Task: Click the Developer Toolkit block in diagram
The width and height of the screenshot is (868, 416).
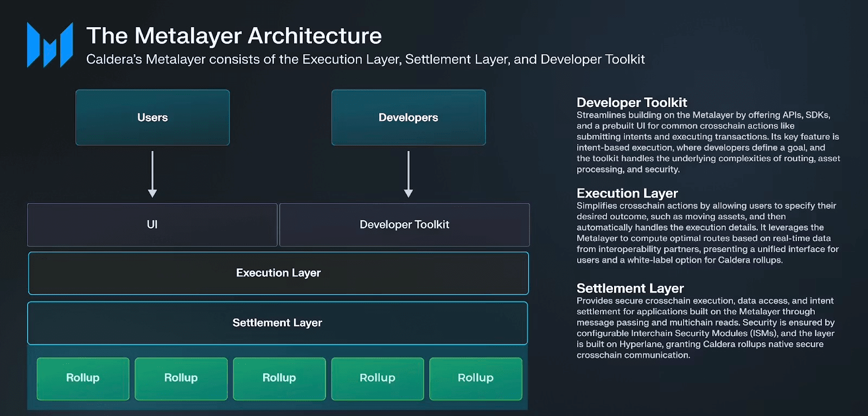Action: click(x=404, y=225)
